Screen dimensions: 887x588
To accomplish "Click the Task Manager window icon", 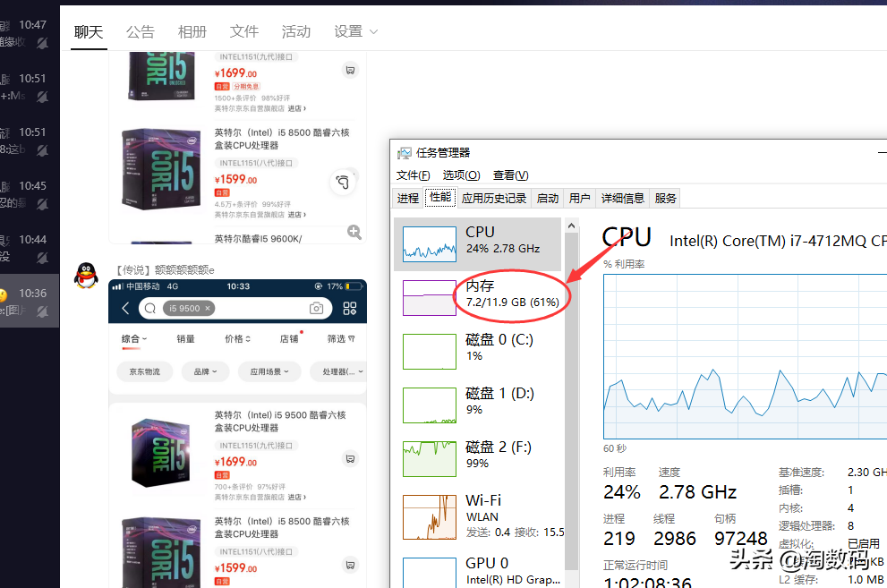I will [404, 153].
